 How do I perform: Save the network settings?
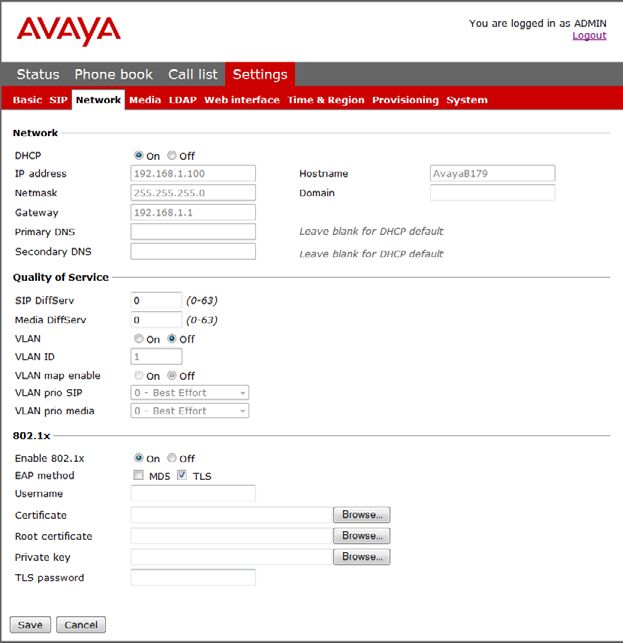(30, 625)
